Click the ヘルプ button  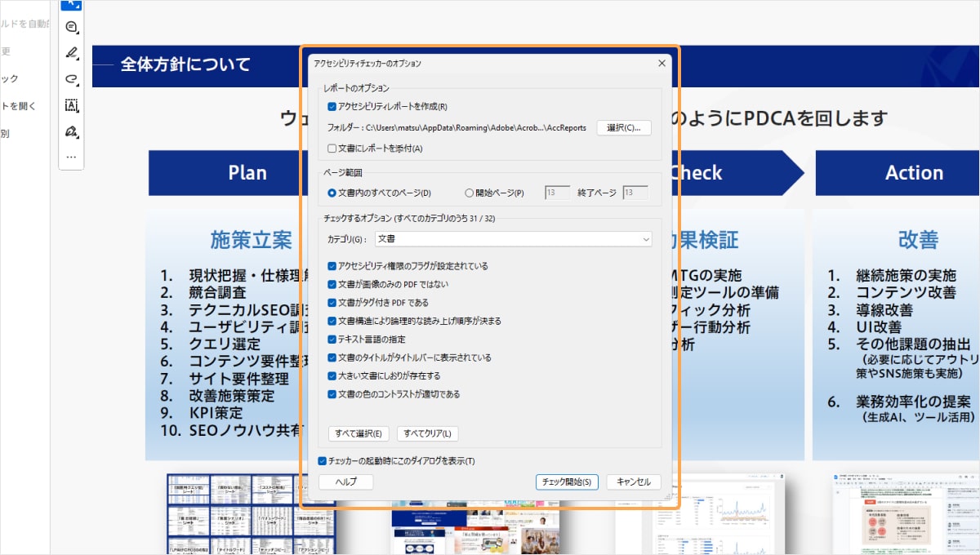346,482
